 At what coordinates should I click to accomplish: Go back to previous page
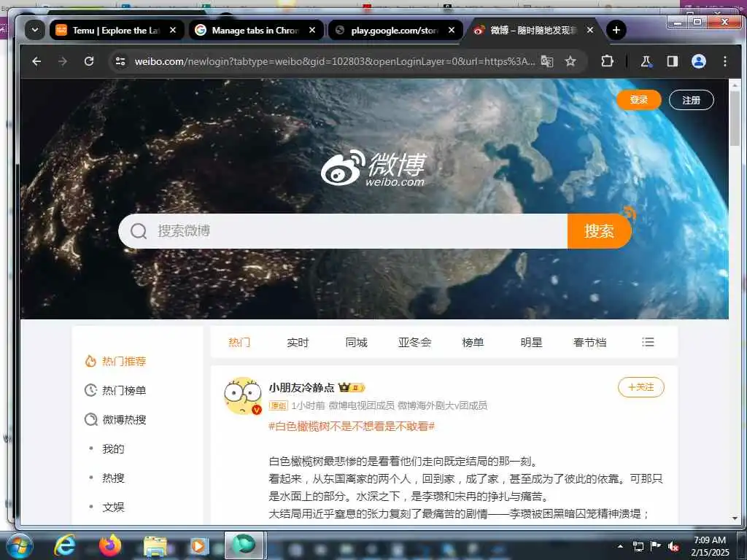pyautogui.click(x=36, y=61)
